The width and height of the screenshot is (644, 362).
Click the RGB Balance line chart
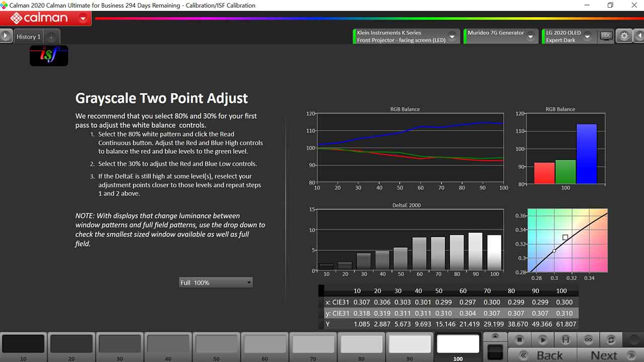[405, 148]
